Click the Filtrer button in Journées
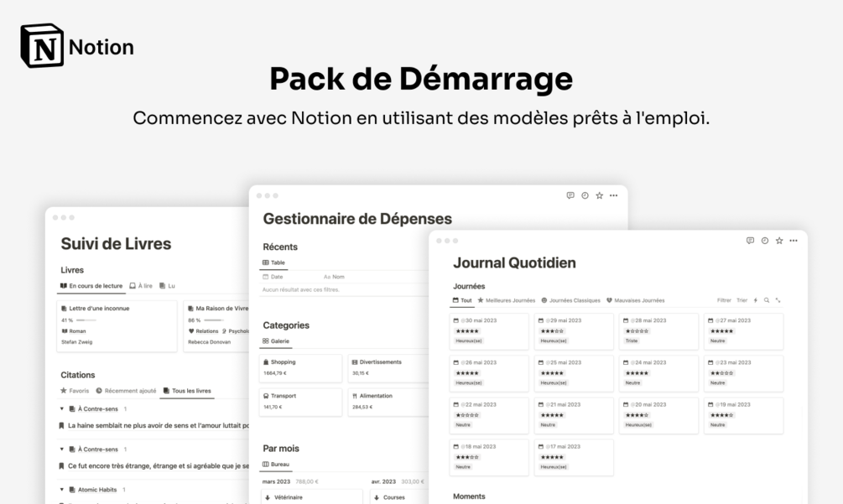The height and width of the screenshot is (504, 843). (724, 300)
